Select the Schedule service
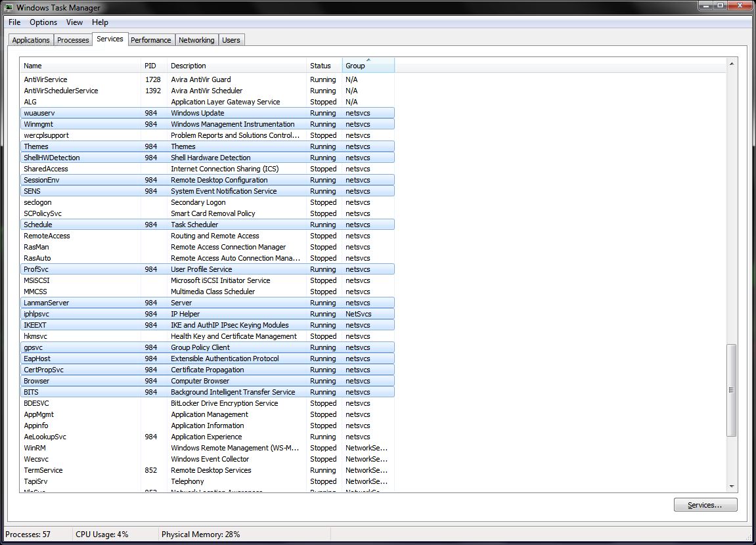The width and height of the screenshot is (756, 545). (208, 225)
